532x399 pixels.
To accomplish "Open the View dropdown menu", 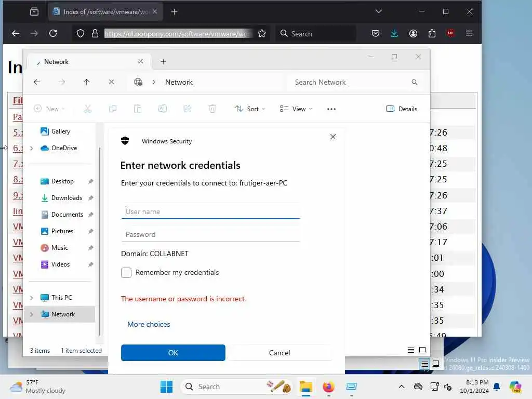I will [296, 109].
